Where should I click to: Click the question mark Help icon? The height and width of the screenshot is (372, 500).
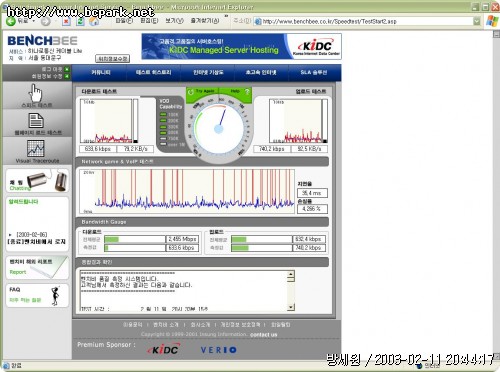coord(247,91)
